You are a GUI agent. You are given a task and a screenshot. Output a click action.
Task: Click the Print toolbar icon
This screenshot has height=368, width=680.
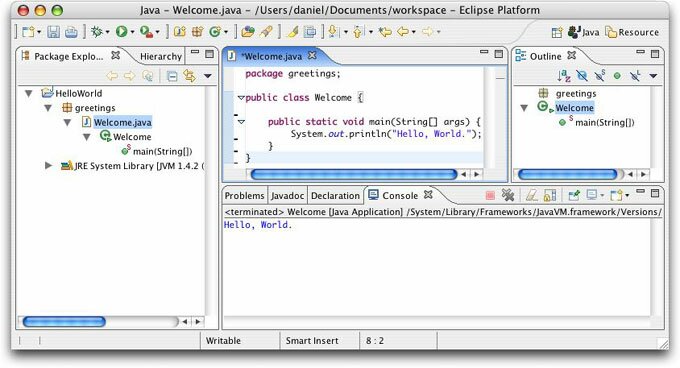pyautogui.click(x=71, y=32)
